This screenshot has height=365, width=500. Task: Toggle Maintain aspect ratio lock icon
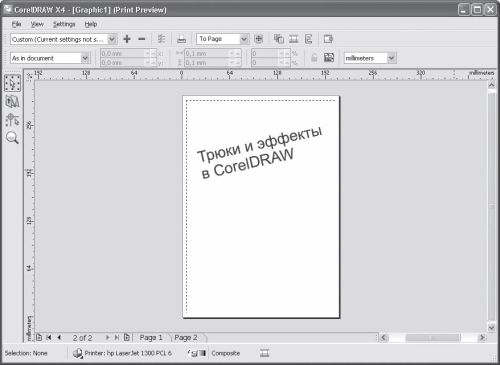[314, 58]
